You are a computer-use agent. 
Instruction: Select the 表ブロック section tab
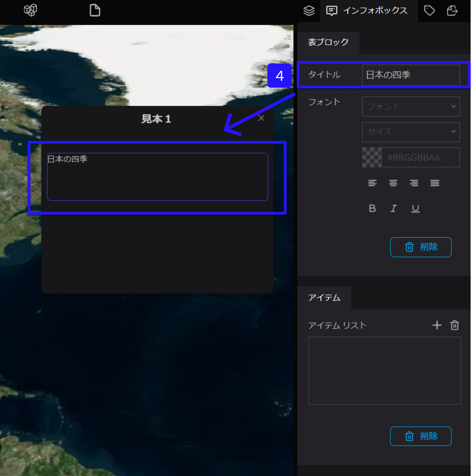pyautogui.click(x=328, y=42)
